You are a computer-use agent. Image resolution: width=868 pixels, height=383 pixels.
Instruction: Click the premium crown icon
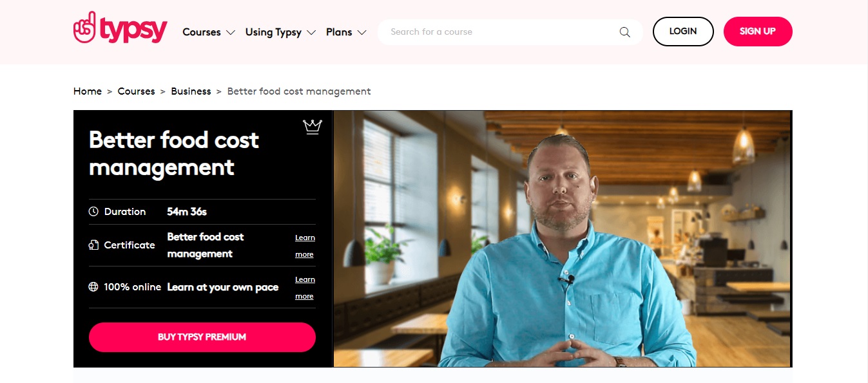[x=313, y=127]
